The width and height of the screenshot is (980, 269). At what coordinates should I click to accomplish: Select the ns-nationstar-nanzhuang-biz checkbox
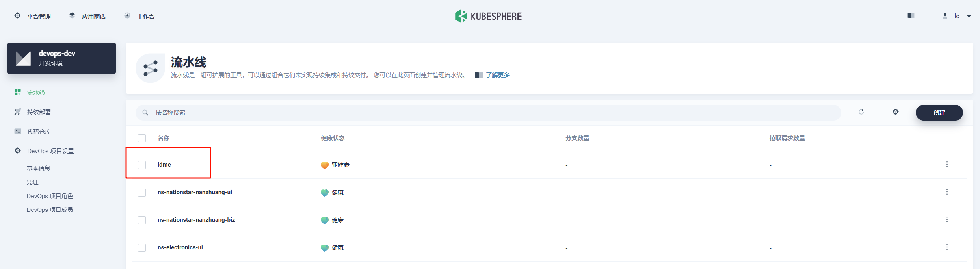tap(142, 220)
